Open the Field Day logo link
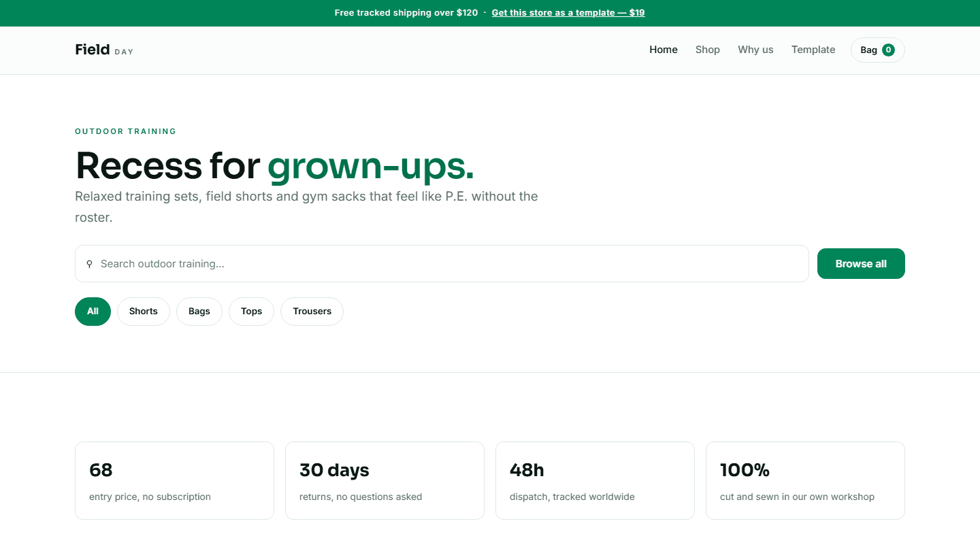980x551 pixels. click(x=104, y=50)
